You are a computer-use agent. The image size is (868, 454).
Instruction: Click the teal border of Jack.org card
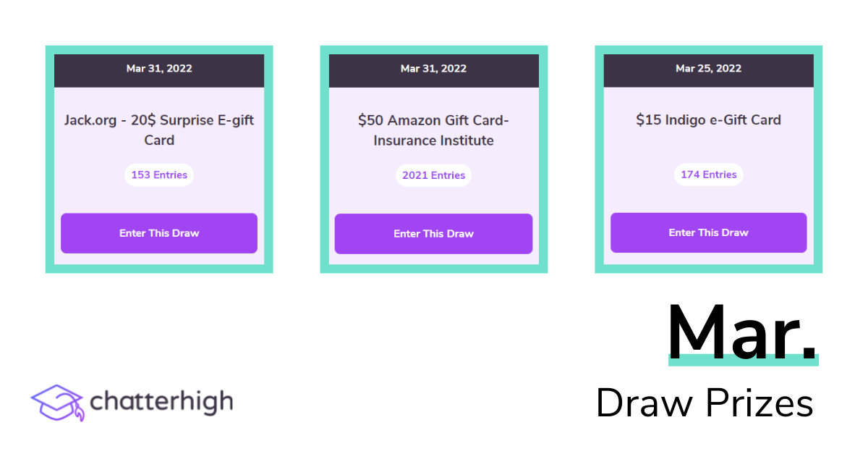pos(50,159)
